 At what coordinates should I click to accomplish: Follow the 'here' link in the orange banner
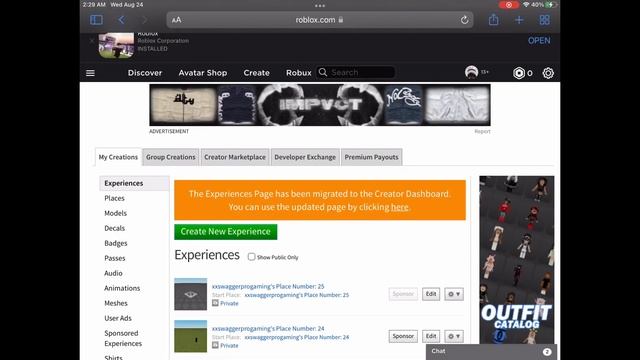[x=400, y=207]
